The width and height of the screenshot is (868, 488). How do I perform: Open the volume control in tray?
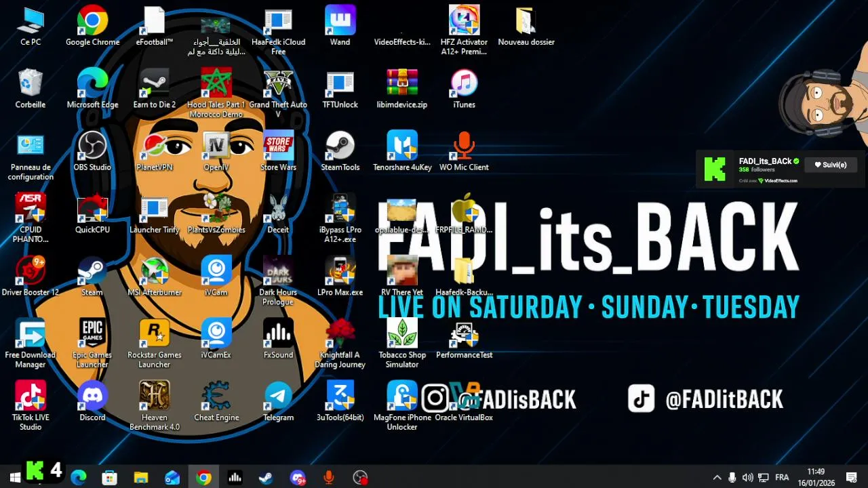coord(747,478)
